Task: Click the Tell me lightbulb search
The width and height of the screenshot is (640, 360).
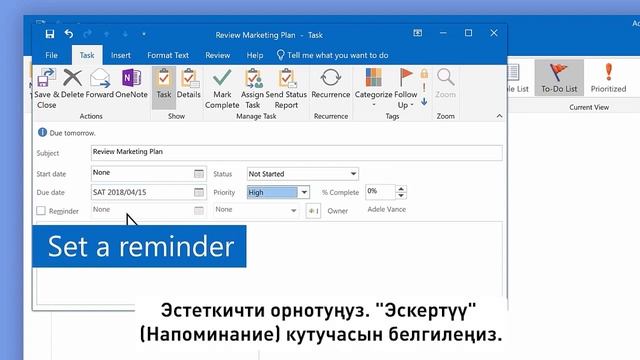Action: [332, 55]
